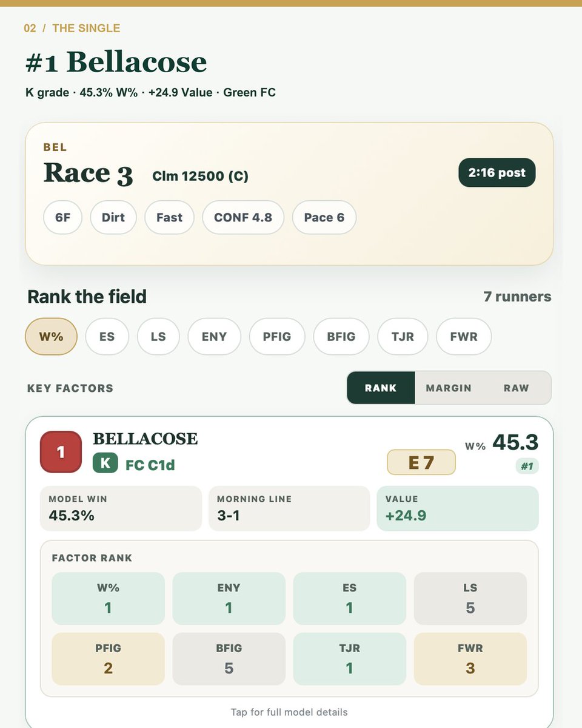Click the E 7 running style badge
Viewport: 582px width, 728px height.
coord(421,463)
